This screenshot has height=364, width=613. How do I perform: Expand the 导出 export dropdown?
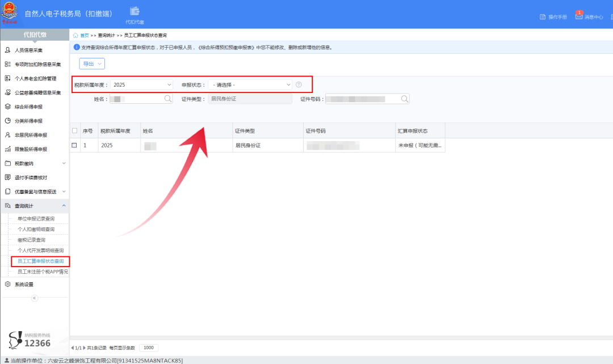(92, 64)
